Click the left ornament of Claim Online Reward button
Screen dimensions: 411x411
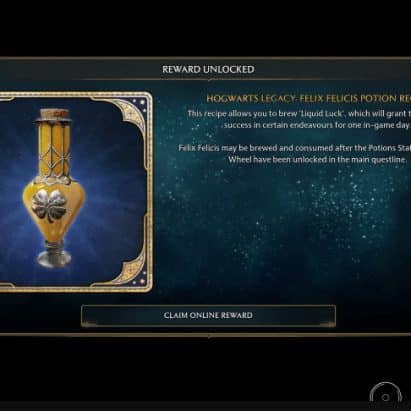pos(89,322)
